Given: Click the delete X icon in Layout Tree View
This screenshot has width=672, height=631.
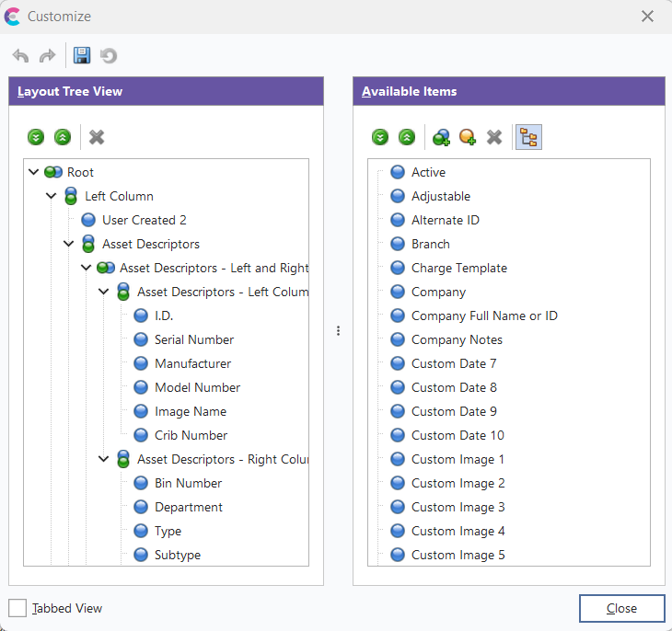Looking at the screenshot, I should 97,137.
